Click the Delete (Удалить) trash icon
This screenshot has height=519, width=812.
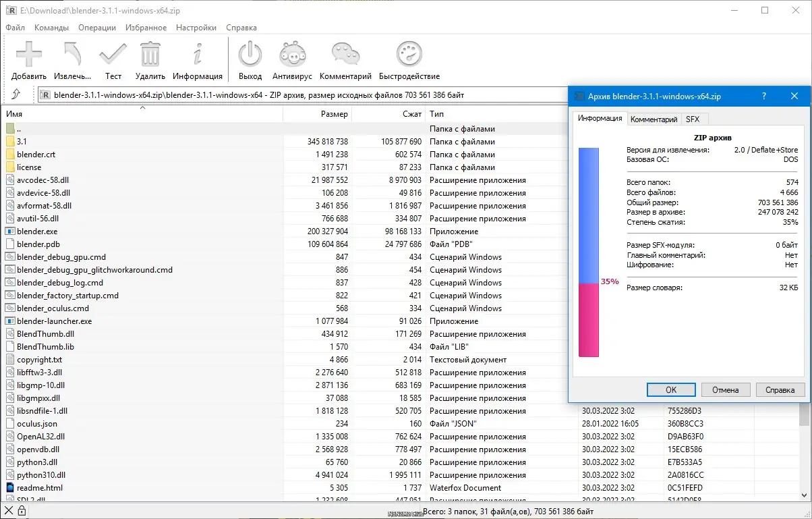[150, 55]
